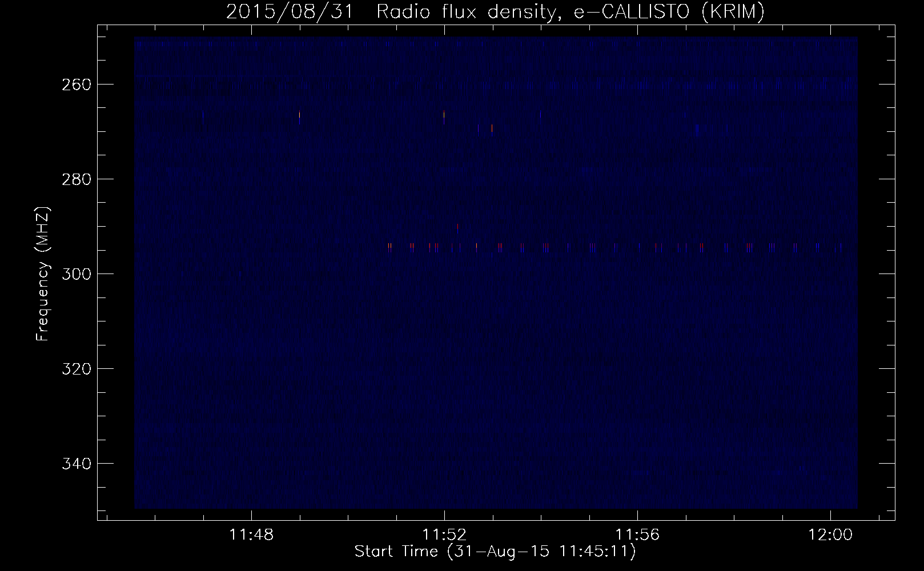Click the 11:52 time tick label
Screen dimensions: 924x571
pos(444,535)
